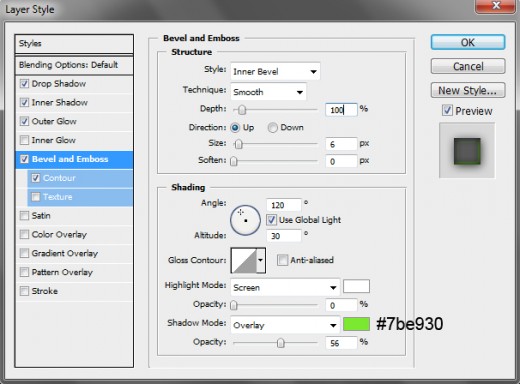Open the Styles panel entry
Image resolution: width=520 pixels, height=384 pixels.
click(x=74, y=44)
